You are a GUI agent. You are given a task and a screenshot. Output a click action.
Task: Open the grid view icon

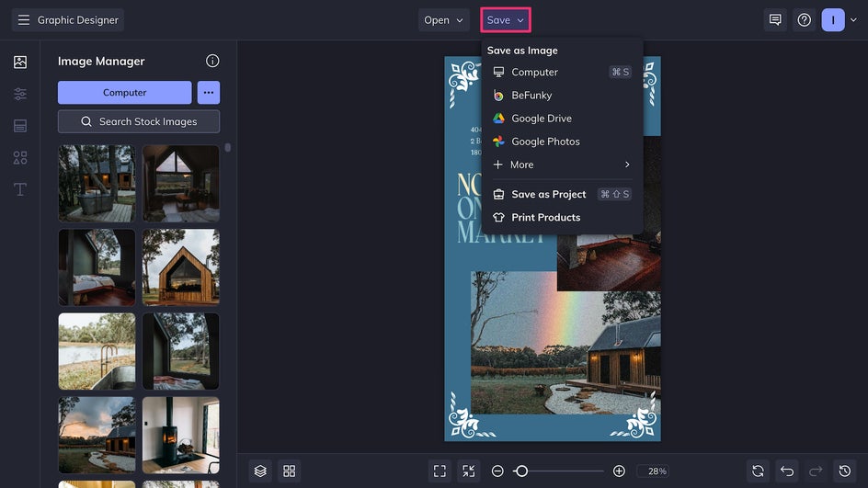(289, 471)
